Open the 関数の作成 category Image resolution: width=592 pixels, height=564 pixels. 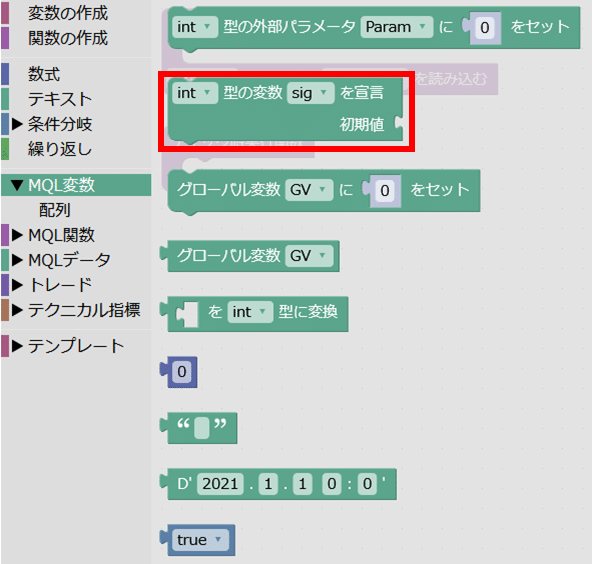[x=68, y=38]
